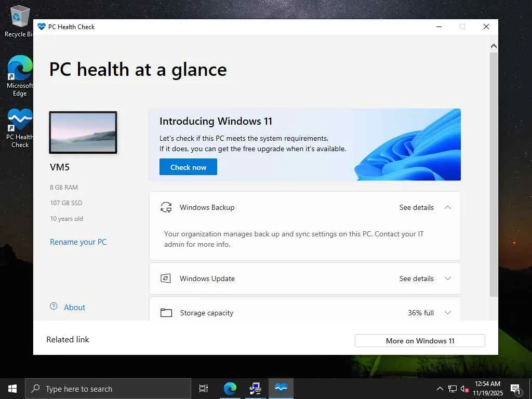This screenshot has width=532, height=399.
Task: Click the PC Health Check title bar heart icon
Action: [x=42, y=27]
